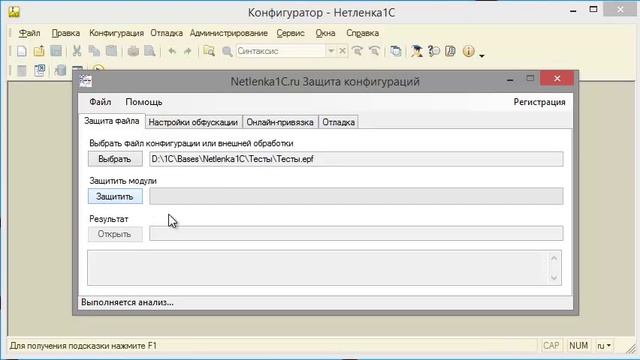This screenshot has width=640, height=360.
Task: Click the NUM indicator in status bar
Action: (x=578, y=346)
